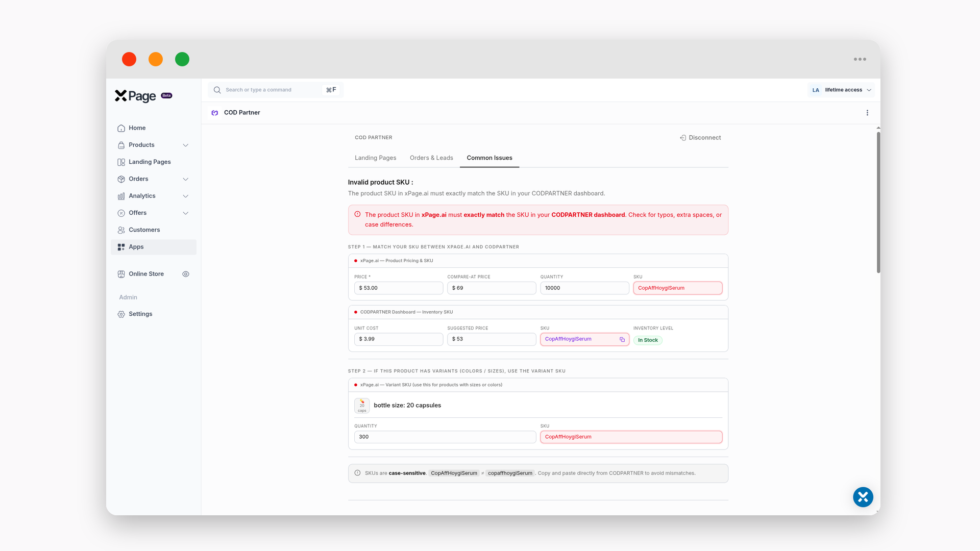The height and width of the screenshot is (551, 980).
Task: Expand the Offers submenu chevron
Action: tap(186, 213)
